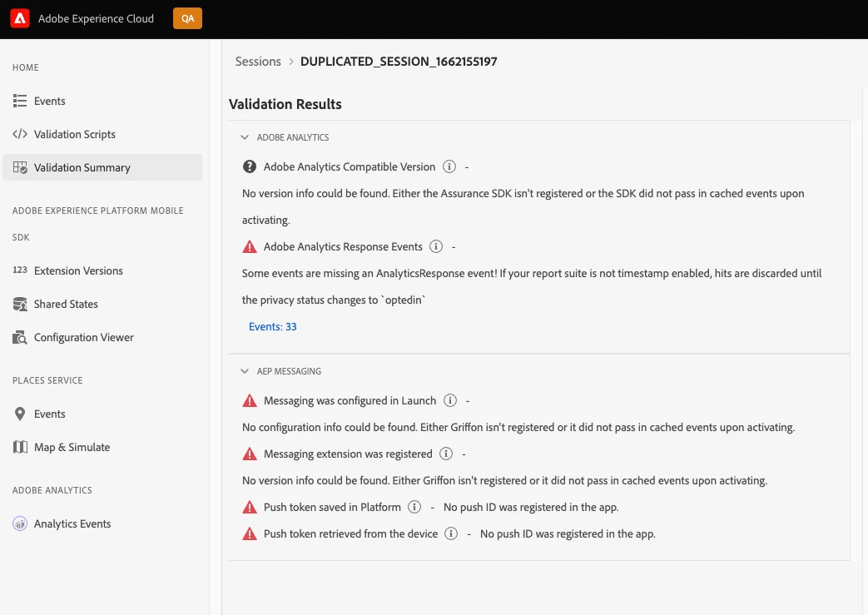
Task: Click Messaging was configured in Launch text
Action: [x=350, y=400]
